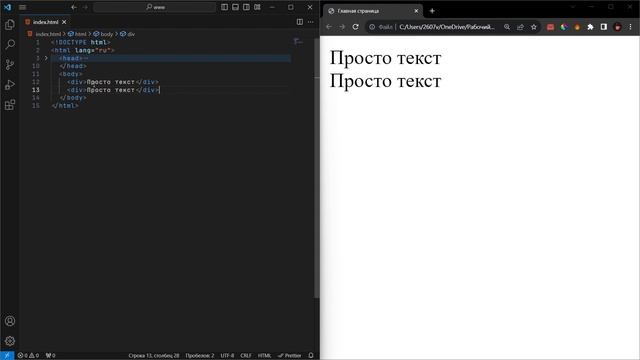
Task: Open the Extensions view
Action: coord(10,105)
